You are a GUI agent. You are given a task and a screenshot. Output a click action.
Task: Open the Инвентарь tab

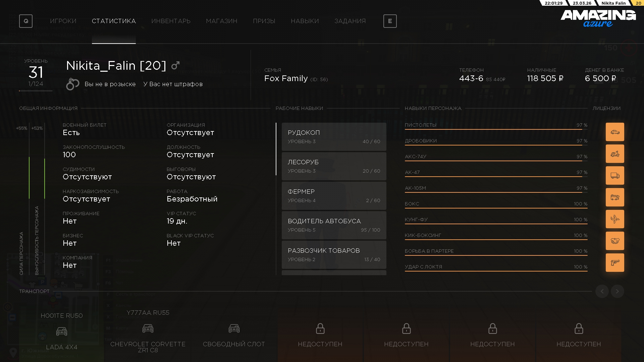171,21
